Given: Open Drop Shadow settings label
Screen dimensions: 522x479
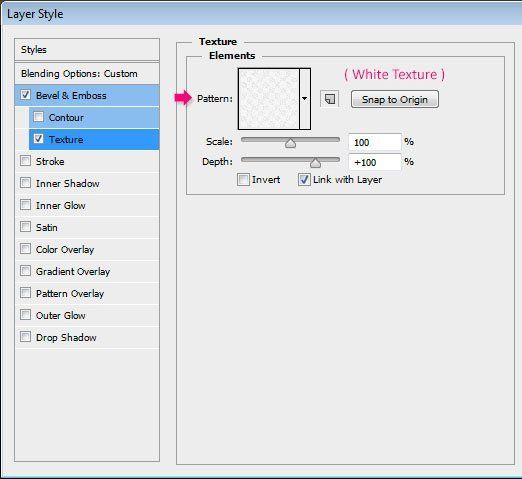Looking at the screenshot, I should pyautogui.click(x=66, y=337).
